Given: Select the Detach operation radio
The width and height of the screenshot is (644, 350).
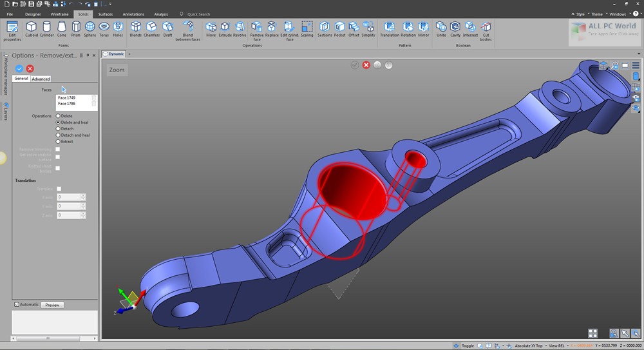Looking at the screenshot, I should 58,129.
